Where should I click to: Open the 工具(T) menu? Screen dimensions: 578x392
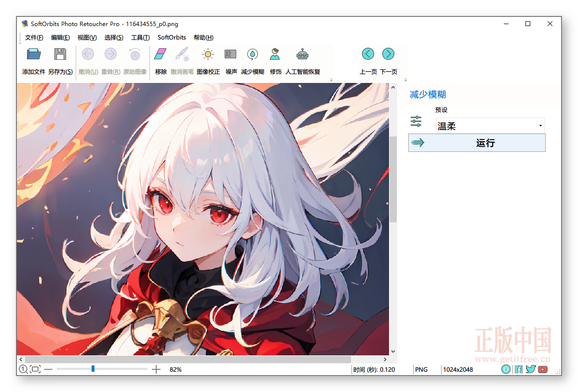140,37
